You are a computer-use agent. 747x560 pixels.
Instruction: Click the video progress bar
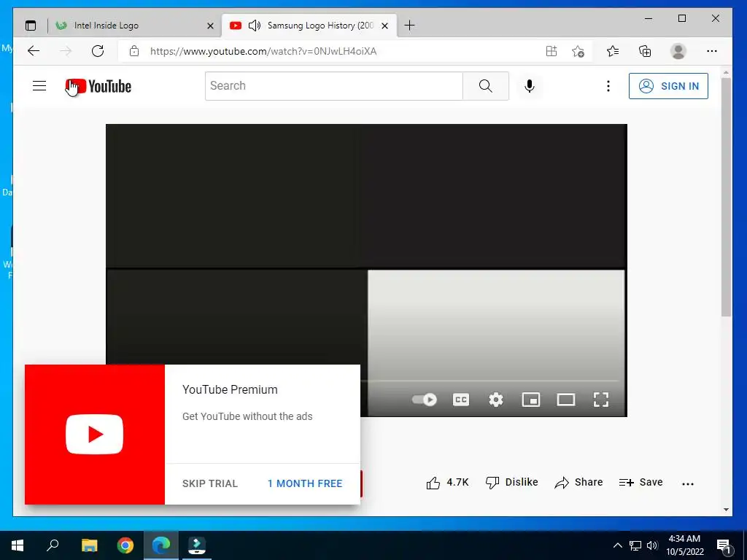(491, 381)
